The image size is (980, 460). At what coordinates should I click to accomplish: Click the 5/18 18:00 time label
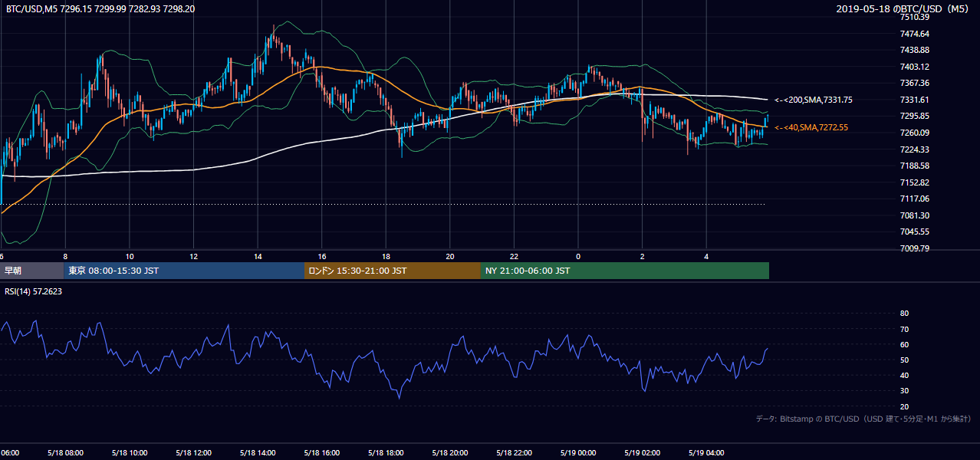point(386,453)
